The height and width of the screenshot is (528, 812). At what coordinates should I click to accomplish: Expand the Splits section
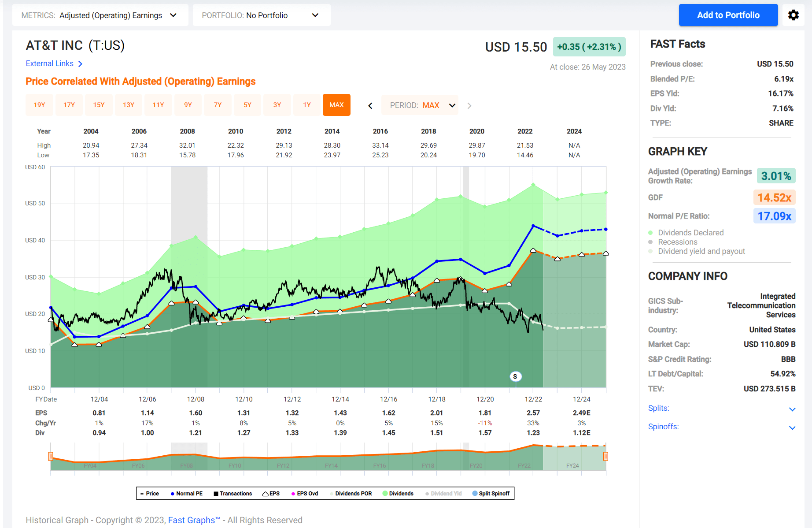(x=722, y=409)
